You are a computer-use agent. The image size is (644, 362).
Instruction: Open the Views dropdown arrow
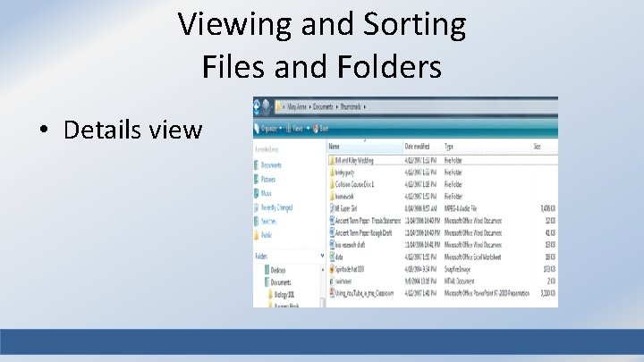(308, 129)
